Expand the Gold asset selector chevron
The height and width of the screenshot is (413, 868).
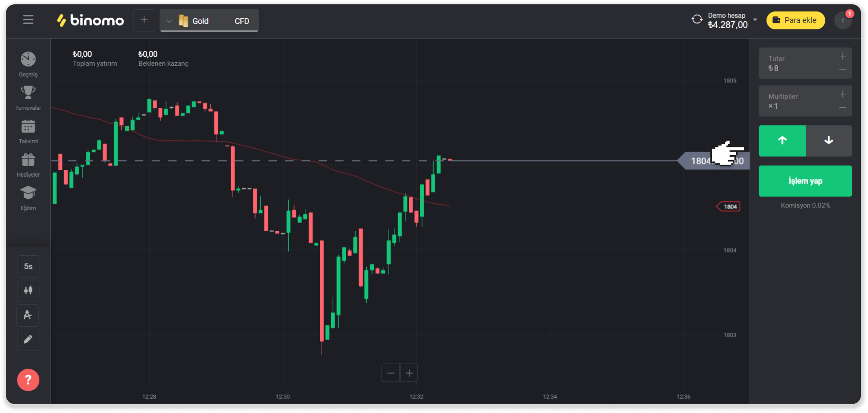coord(169,21)
